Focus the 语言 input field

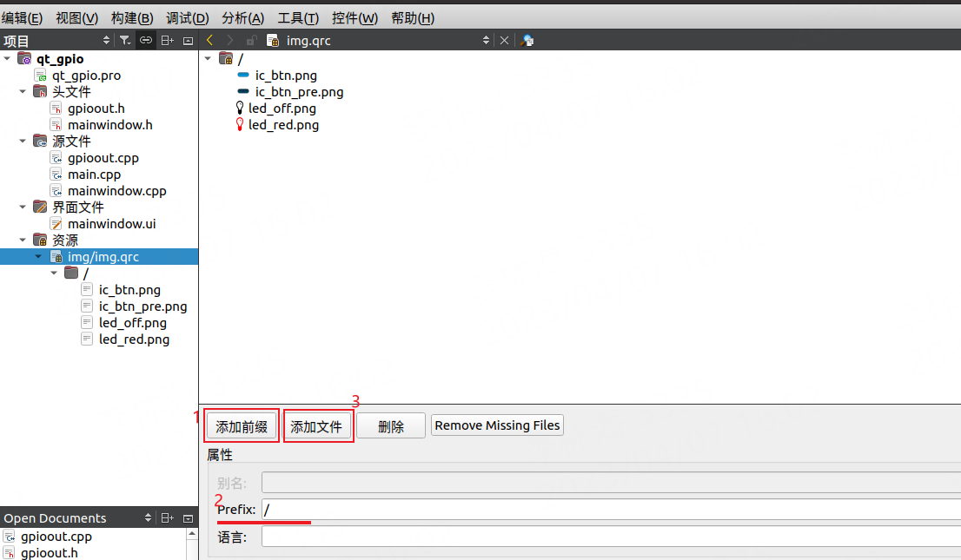pos(611,537)
